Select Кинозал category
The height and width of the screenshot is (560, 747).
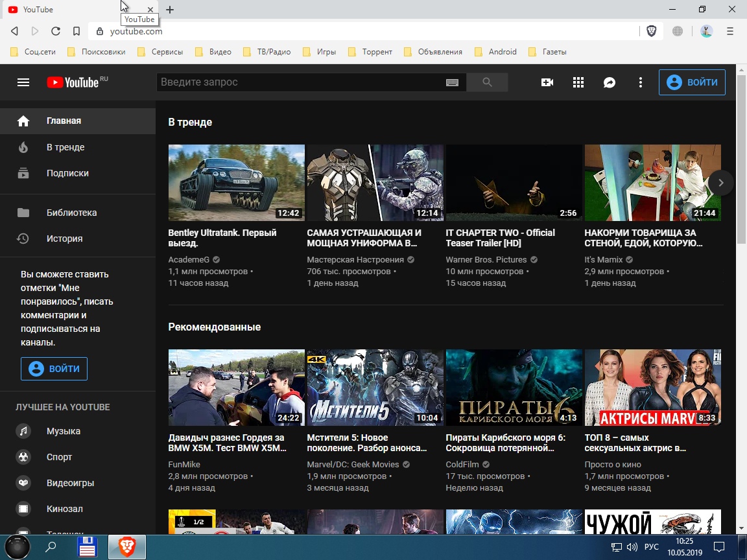tap(78, 509)
